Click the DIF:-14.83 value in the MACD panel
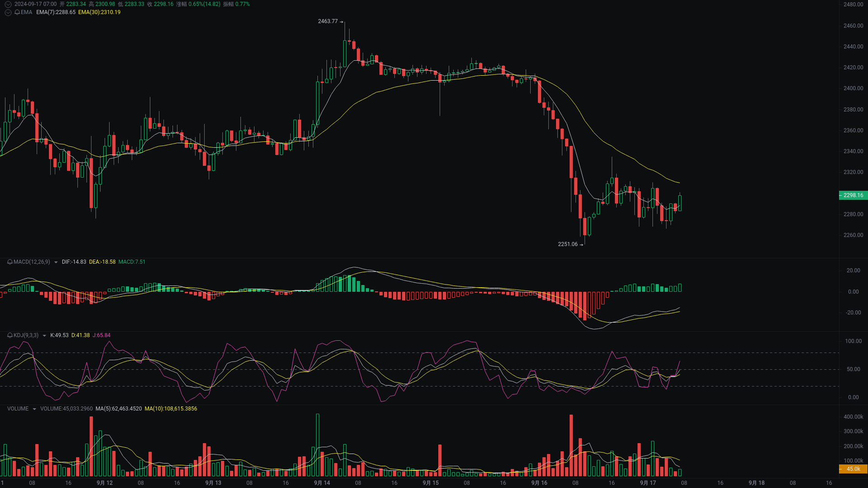 tap(73, 262)
